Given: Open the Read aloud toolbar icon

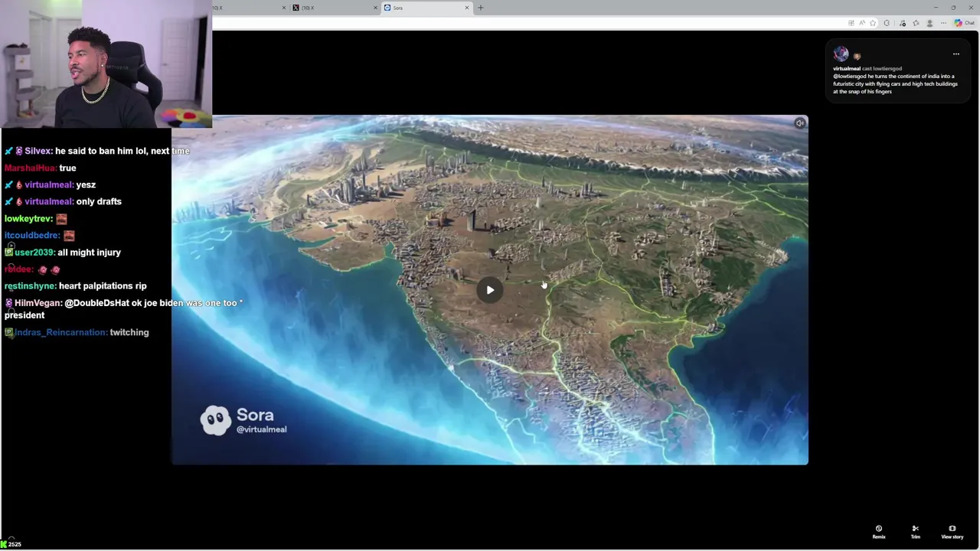Looking at the screenshot, I should 862,23.
